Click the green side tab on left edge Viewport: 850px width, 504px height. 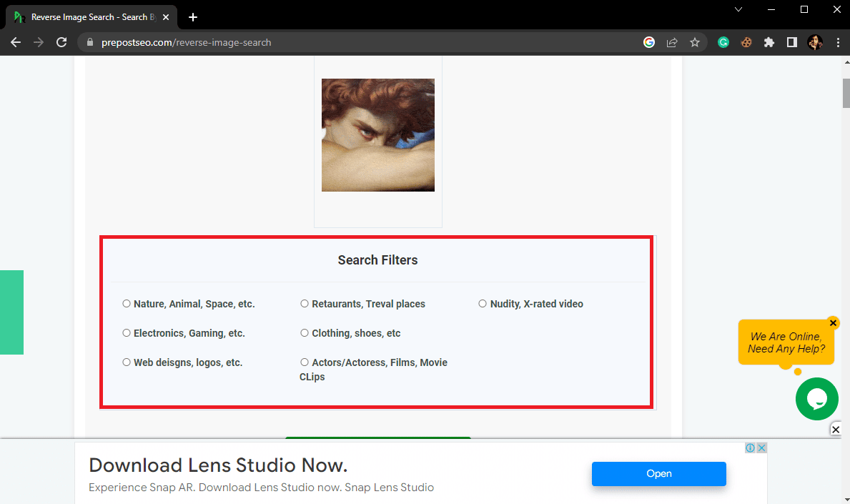tap(12, 312)
